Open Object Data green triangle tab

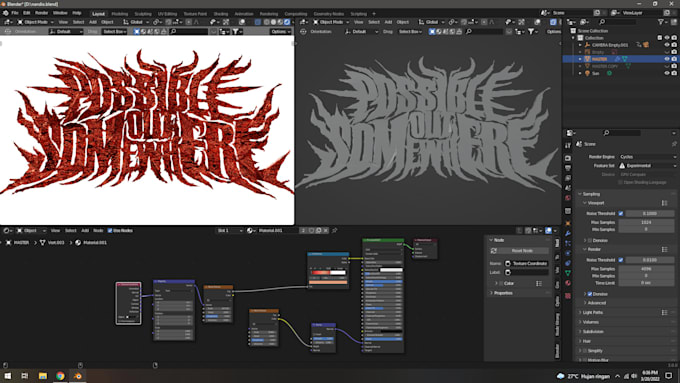(568, 273)
